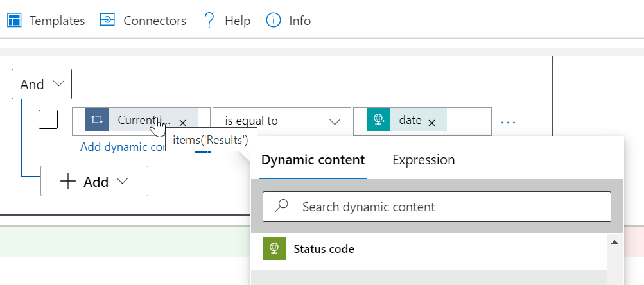This screenshot has height=285, width=644.
Task: Click the green Status code icon
Action: [x=274, y=248]
